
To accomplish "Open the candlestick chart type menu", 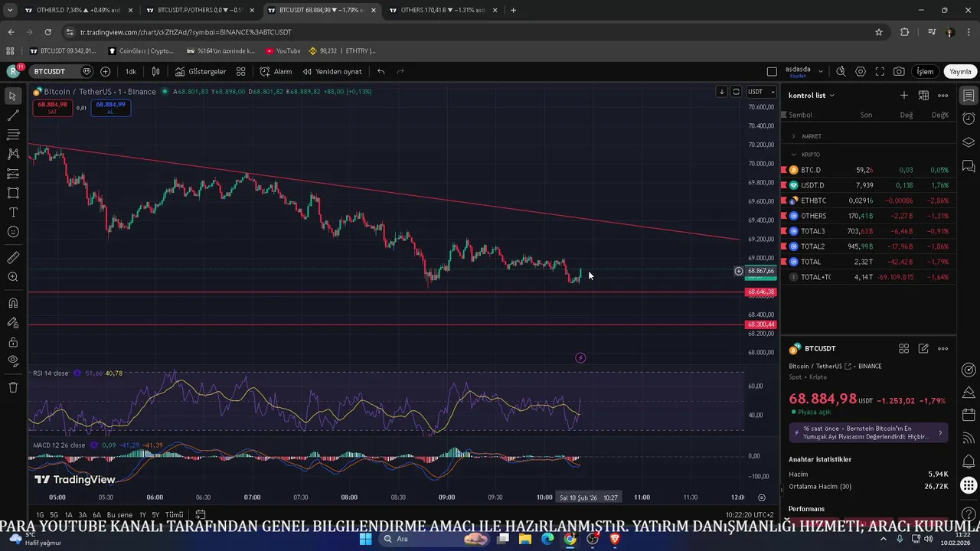I will tap(155, 71).
